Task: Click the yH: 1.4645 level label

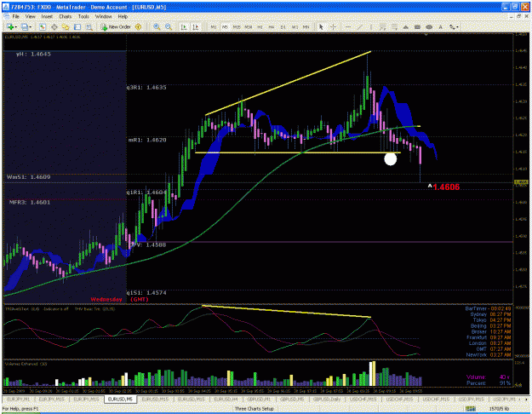Action: [x=33, y=54]
